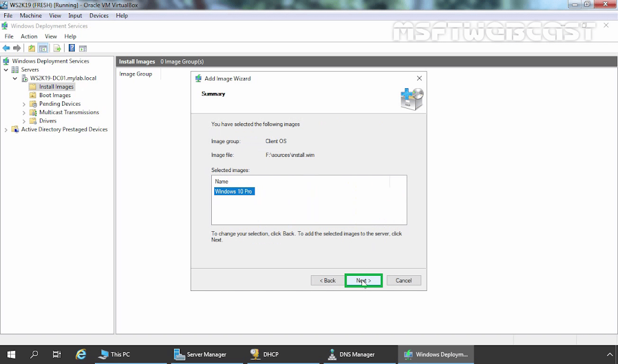The image size is (618, 364).
Task: Open Task View from the taskbar
Action: pyautogui.click(x=57, y=354)
